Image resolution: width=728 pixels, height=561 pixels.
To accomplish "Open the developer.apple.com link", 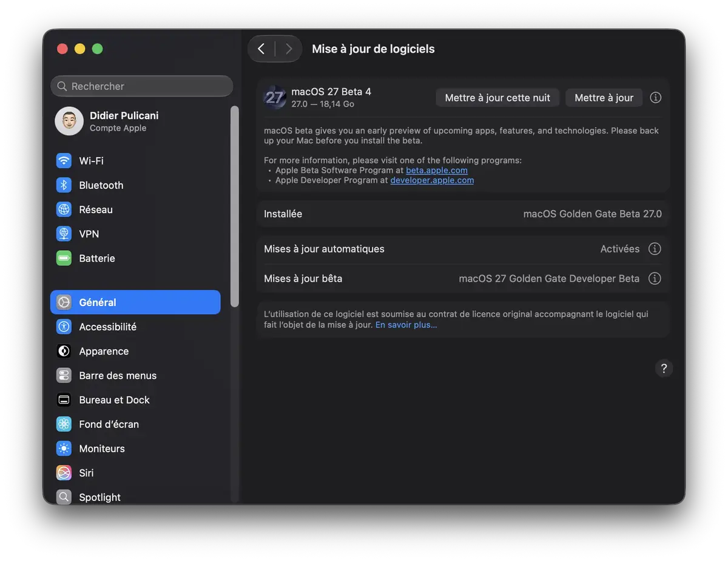I will click(432, 180).
